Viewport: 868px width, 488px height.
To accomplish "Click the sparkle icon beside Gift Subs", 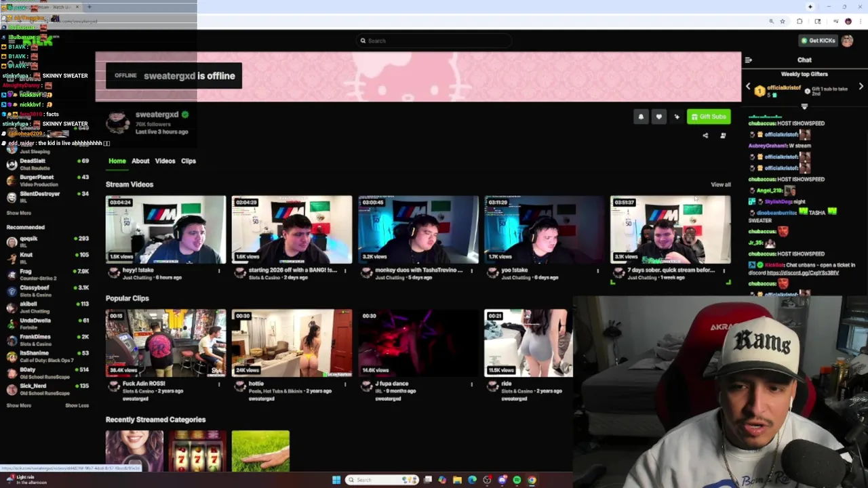I will pos(677,117).
